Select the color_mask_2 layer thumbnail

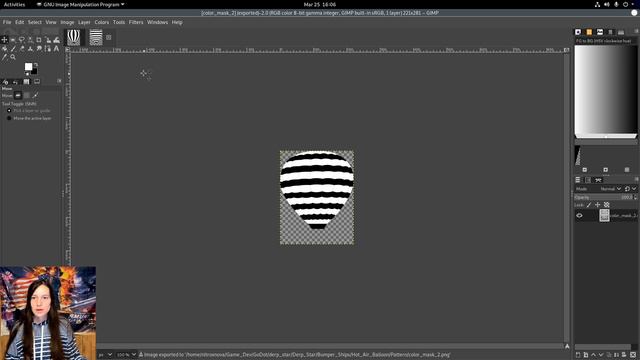(x=604, y=216)
